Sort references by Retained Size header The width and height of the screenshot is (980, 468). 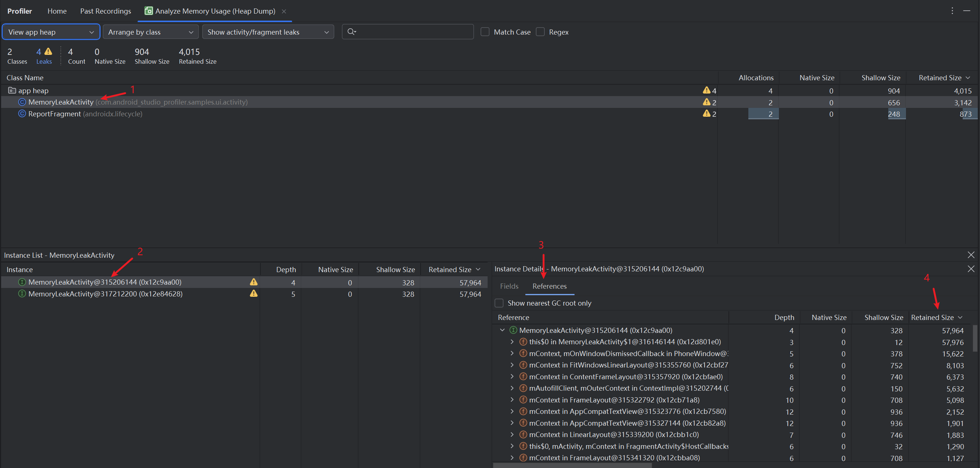932,317
